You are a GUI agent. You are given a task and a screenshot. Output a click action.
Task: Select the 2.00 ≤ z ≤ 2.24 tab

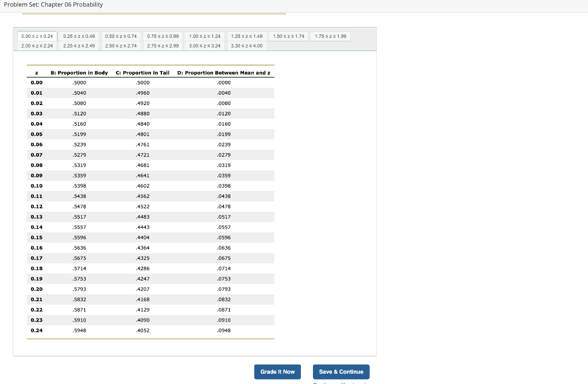(37, 46)
